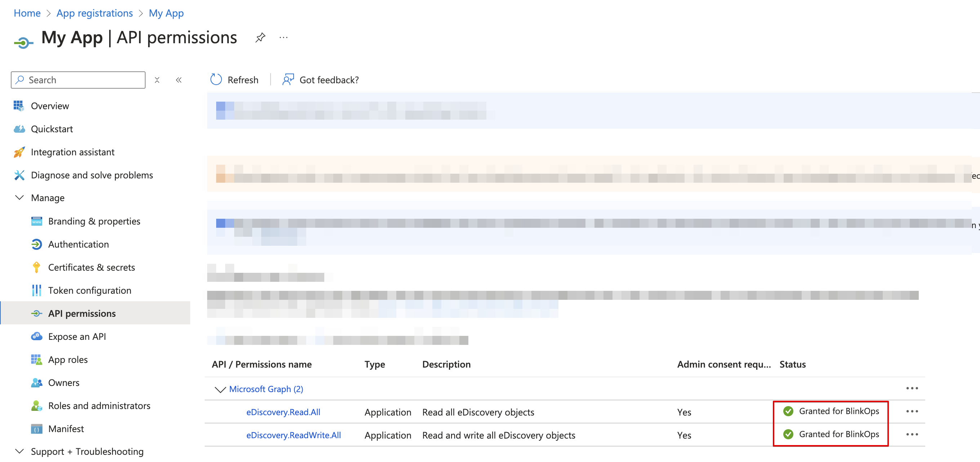
Task: Open the ellipsis menu beside the page title
Action: coord(284,37)
